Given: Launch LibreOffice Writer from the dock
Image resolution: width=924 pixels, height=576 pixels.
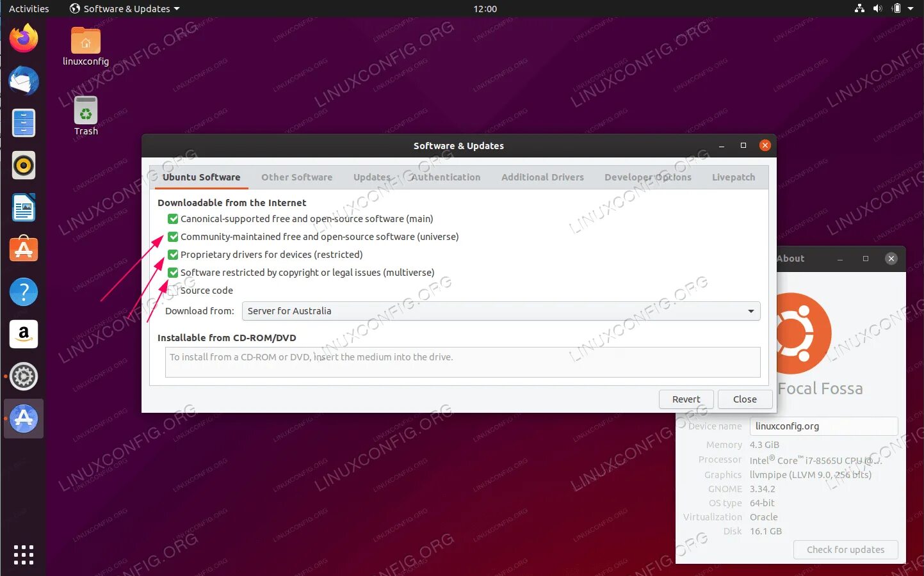Looking at the screenshot, I should pyautogui.click(x=24, y=207).
